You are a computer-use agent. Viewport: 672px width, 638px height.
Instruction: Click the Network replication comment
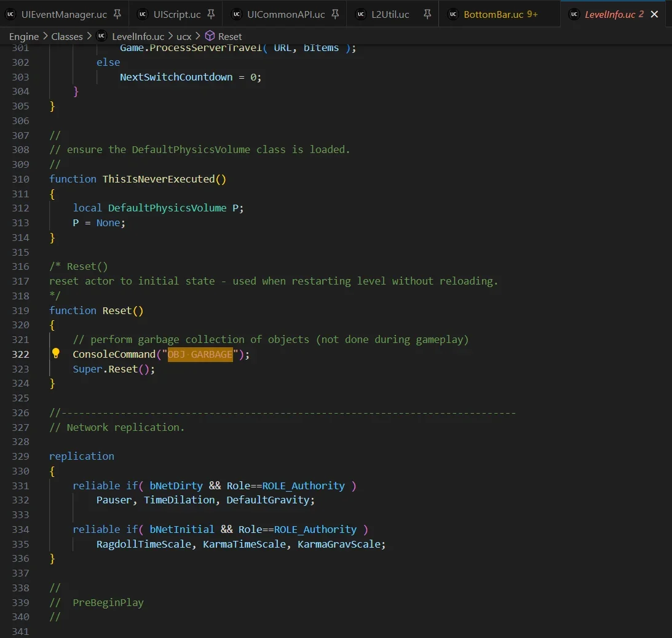click(x=117, y=428)
